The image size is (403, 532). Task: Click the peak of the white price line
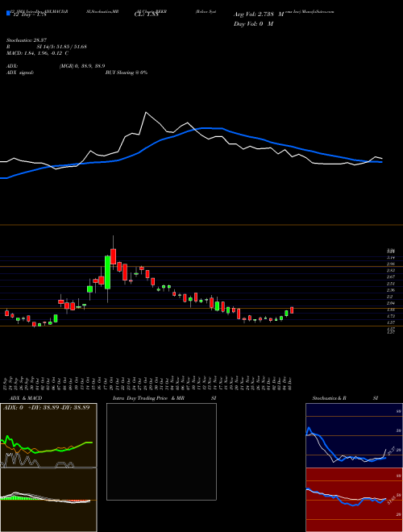click(146, 112)
